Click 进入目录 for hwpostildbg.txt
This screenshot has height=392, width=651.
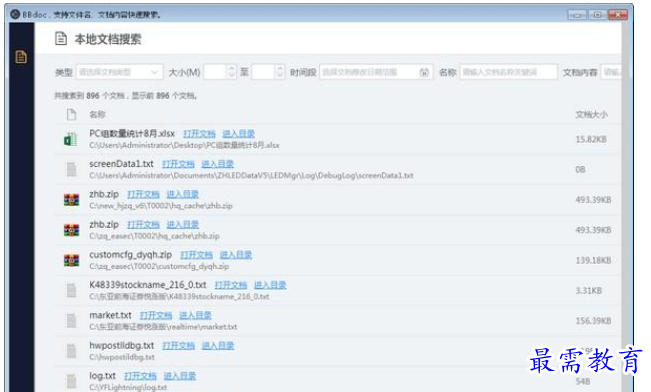(218, 346)
